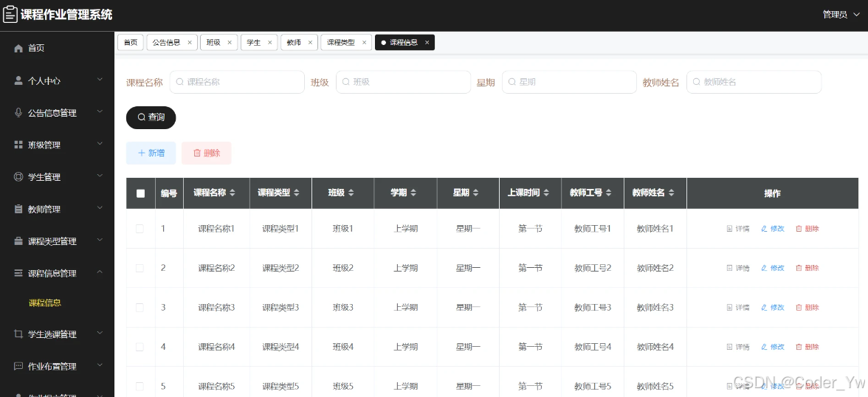Open the 管理员 user dropdown
868x397 pixels.
[841, 15]
